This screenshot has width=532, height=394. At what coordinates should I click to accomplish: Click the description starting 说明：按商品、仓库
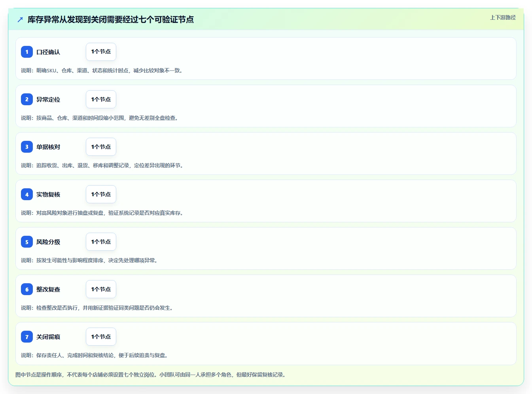coord(100,118)
